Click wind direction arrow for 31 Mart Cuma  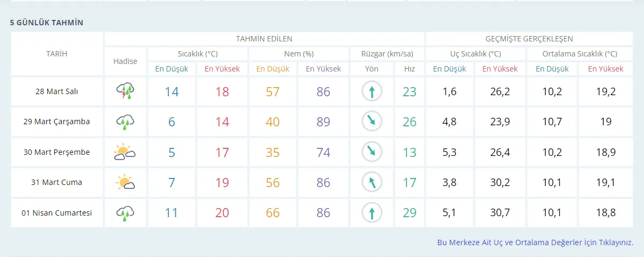[x=371, y=183]
